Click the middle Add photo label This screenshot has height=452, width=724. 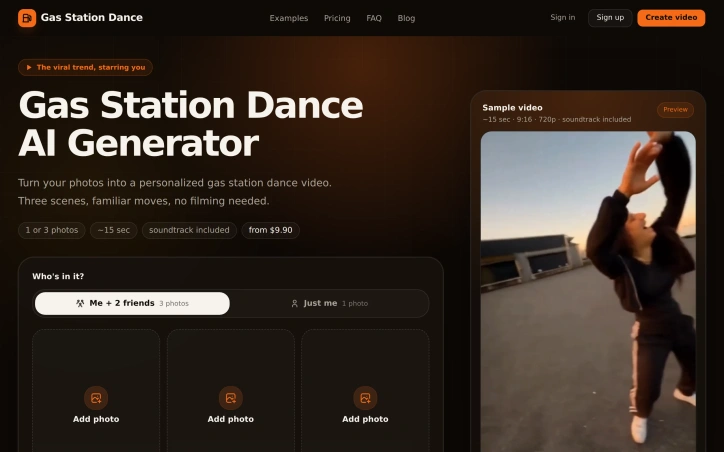(x=231, y=419)
